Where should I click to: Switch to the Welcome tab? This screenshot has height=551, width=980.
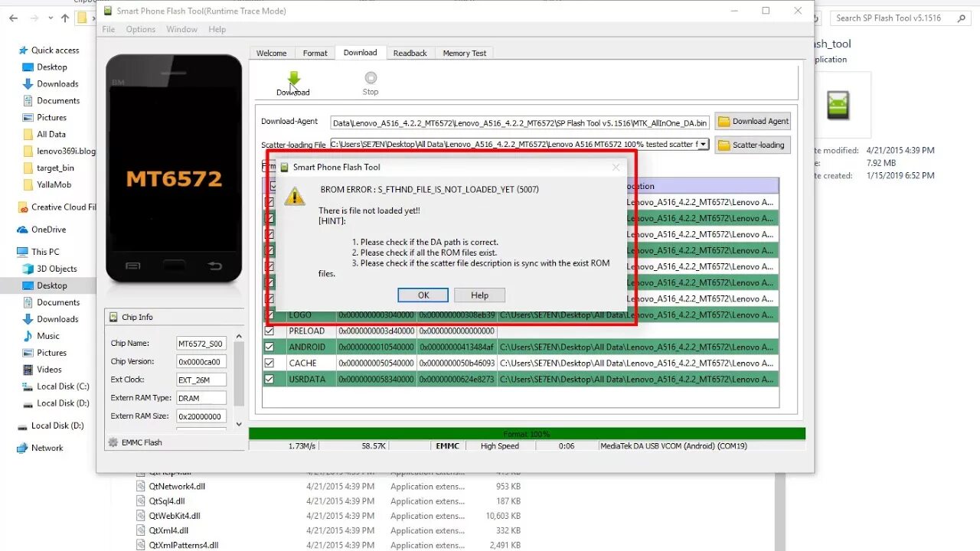(x=272, y=54)
